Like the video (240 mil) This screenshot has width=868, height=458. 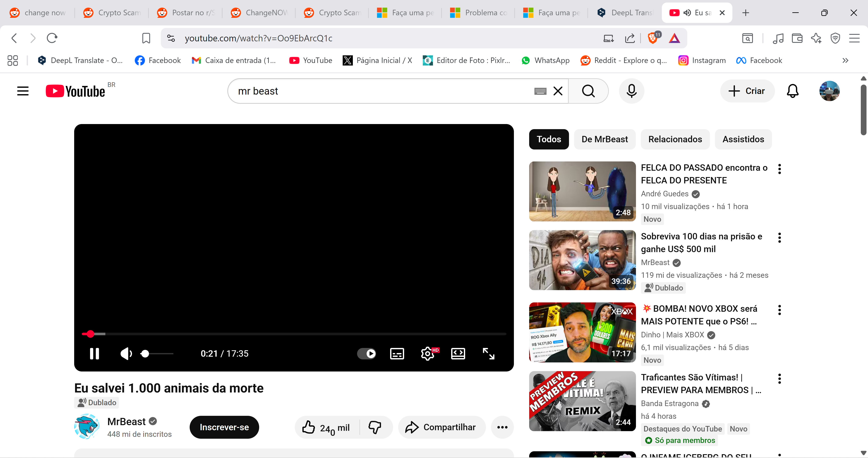pyautogui.click(x=326, y=427)
